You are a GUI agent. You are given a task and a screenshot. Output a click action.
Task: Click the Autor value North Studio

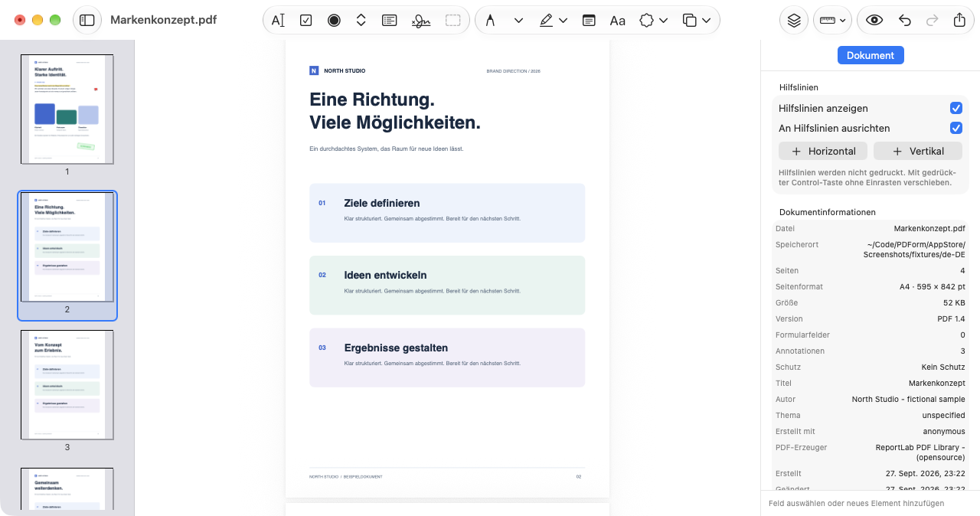click(908, 399)
